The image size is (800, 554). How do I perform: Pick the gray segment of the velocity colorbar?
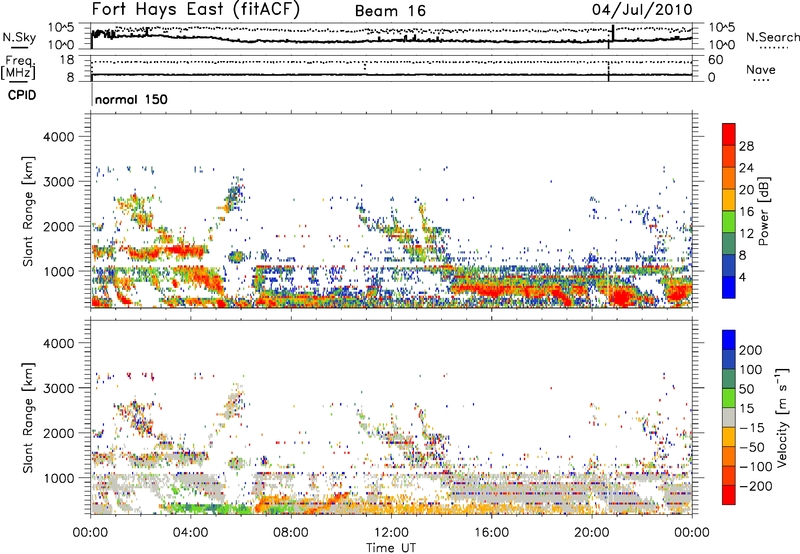click(x=729, y=417)
